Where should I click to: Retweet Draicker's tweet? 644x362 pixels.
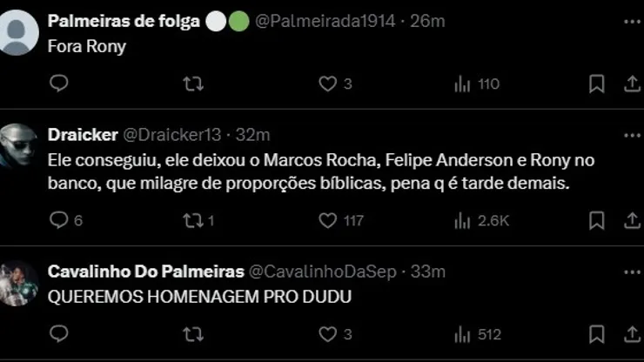coord(195,220)
